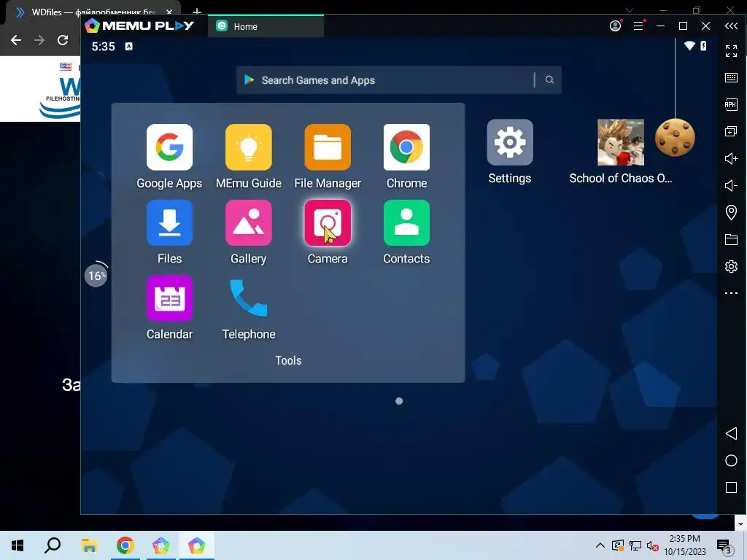Click the fullscreen icon in MEmu sidebar
Screen dimensions: 747x560
[x=731, y=50]
